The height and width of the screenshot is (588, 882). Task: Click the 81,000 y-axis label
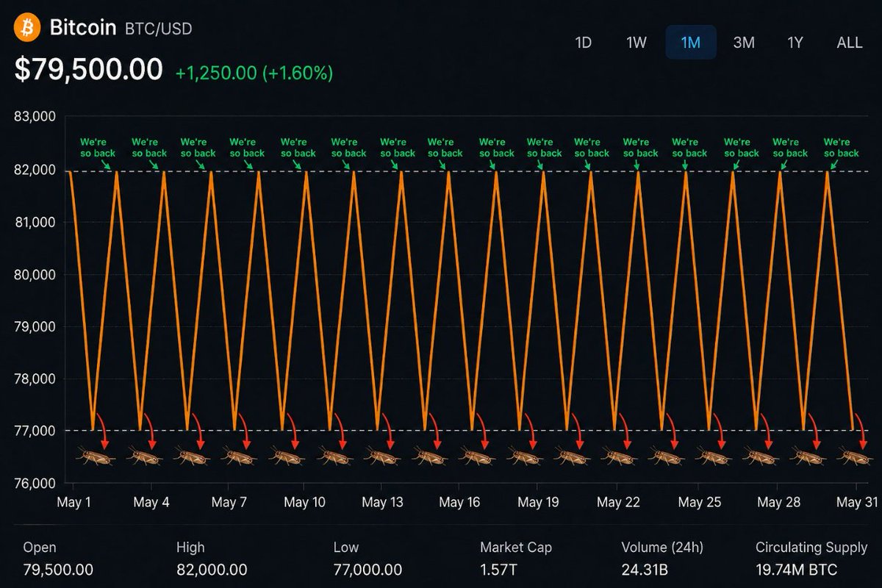point(36,222)
